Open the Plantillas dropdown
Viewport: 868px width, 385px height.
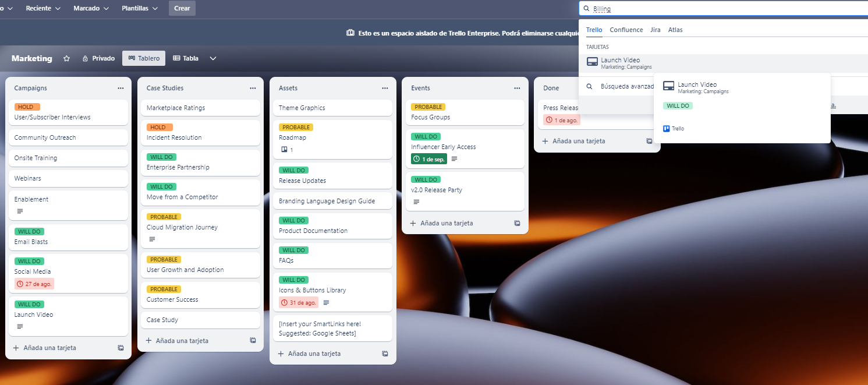coord(140,9)
